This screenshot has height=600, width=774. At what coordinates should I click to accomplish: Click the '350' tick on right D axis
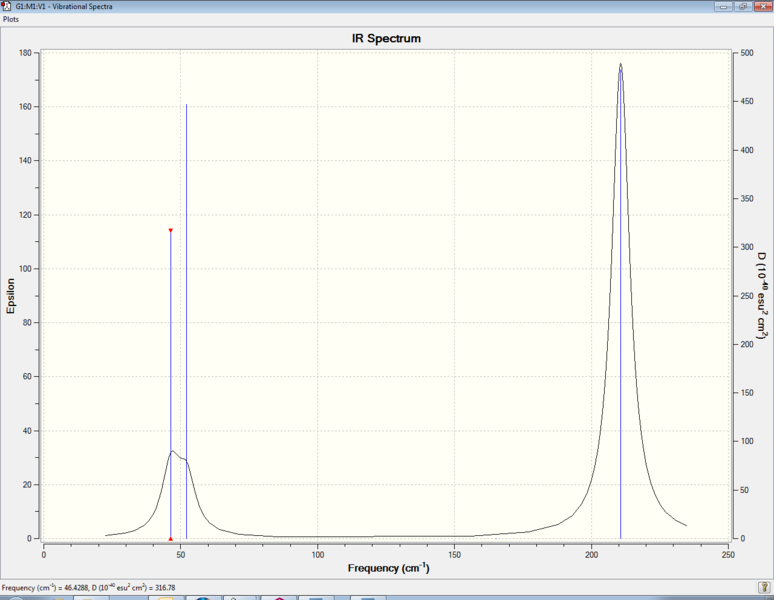[x=747, y=198]
